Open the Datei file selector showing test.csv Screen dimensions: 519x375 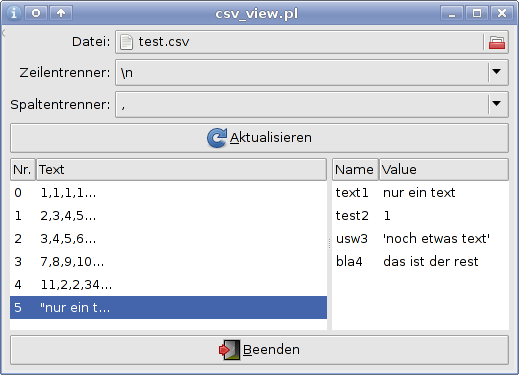pyautogui.click(x=300, y=42)
